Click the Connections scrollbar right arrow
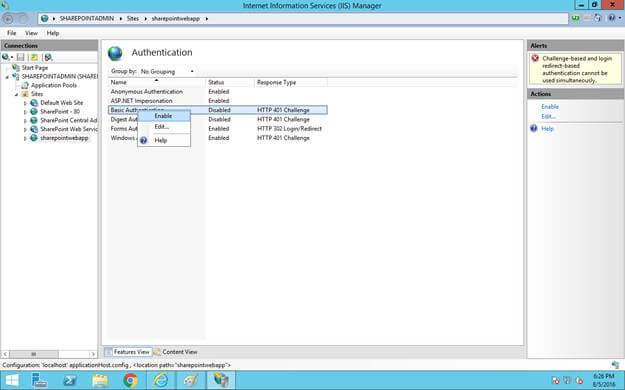This screenshot has height=390, width=625. 93,354
